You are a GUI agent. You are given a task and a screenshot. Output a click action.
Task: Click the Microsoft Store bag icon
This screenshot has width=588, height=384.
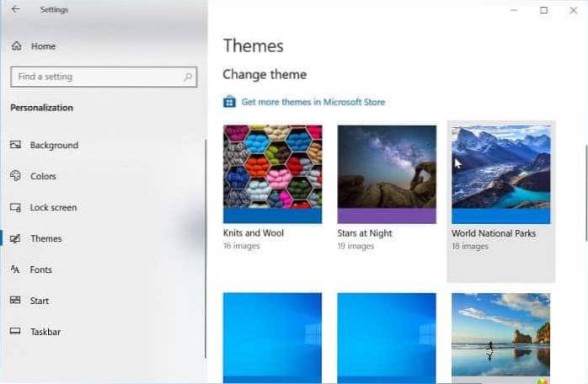click(x=229, y=102)
